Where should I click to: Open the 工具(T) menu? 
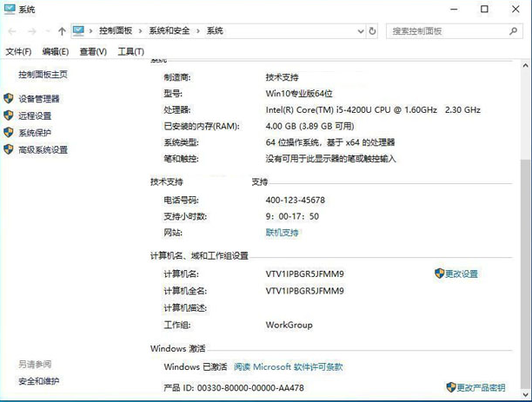[130, 52]
